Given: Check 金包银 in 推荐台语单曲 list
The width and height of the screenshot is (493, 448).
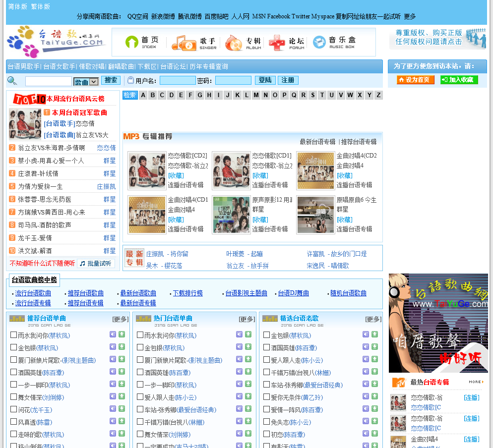Looking at the screenshot, I should pos(13,347).
